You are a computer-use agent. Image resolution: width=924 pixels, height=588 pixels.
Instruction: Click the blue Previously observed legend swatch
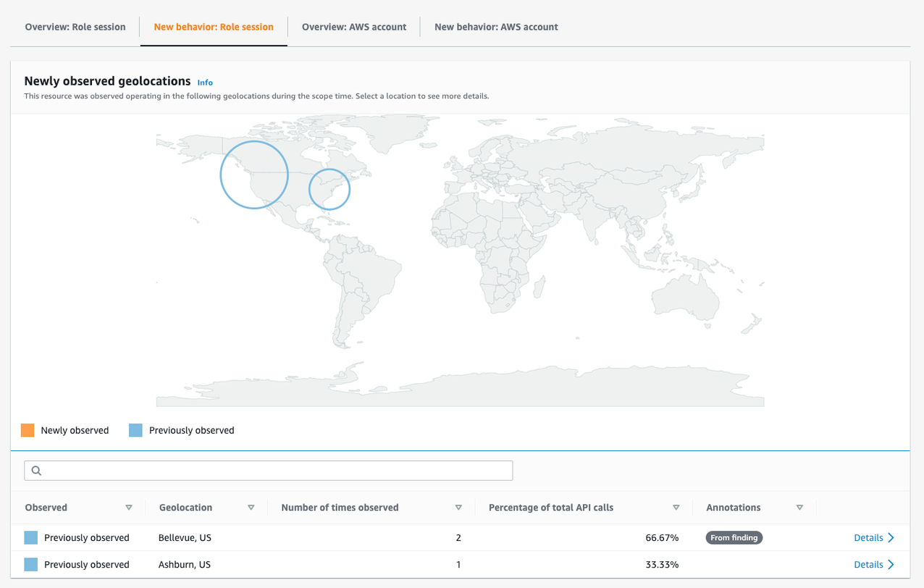pos(135,430)
